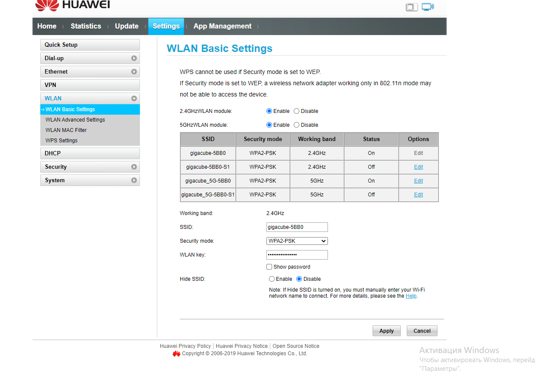Expand the Ethernet section arrow
Screen dimensions: 535x392
(134, 72)
